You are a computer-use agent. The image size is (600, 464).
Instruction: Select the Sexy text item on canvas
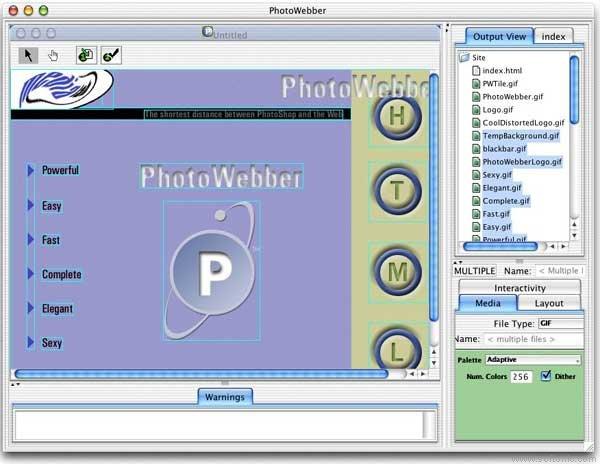[52, 343]
